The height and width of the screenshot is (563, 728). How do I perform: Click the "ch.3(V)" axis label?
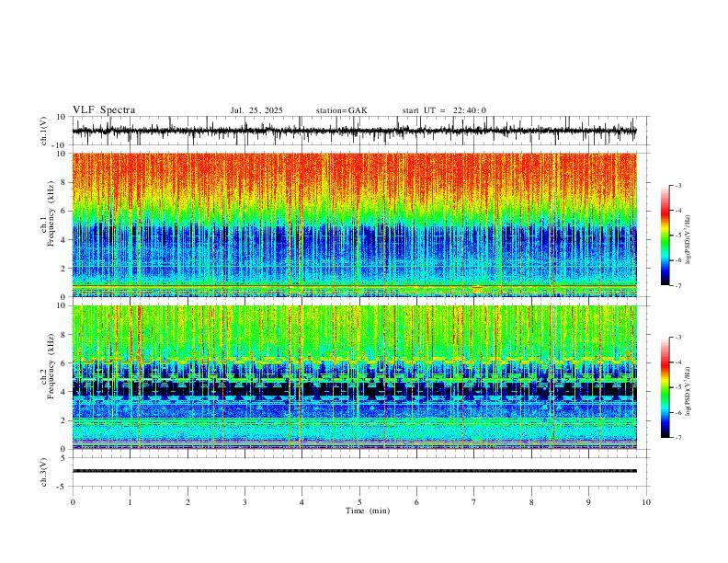click(44, 472)
